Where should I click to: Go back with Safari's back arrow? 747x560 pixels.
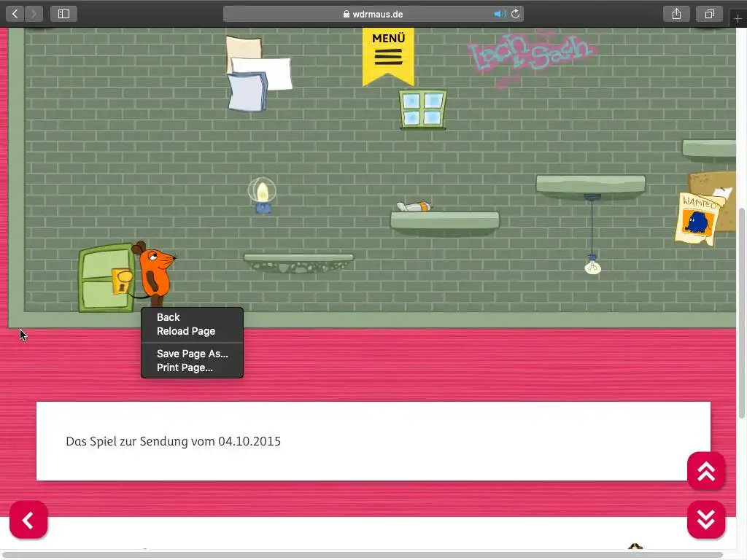click(x=15, y=14)
